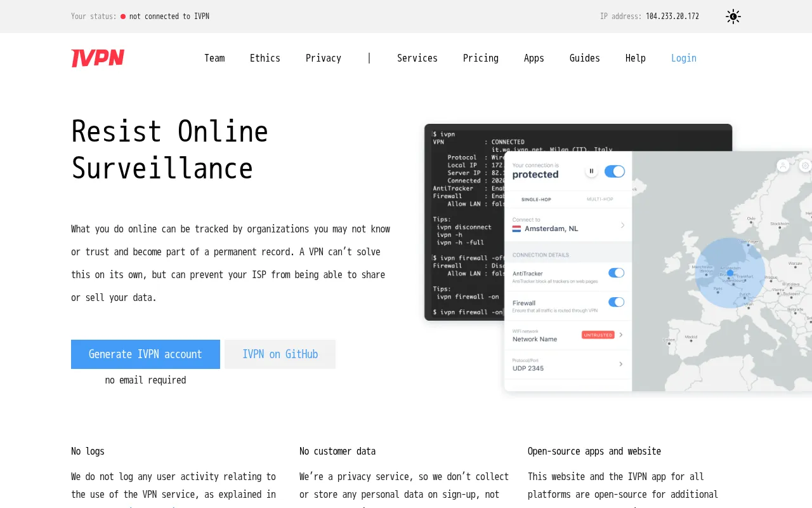This screenshot has width=812, height=508.
Task: Open the Guides section
Action: [585, 58]
